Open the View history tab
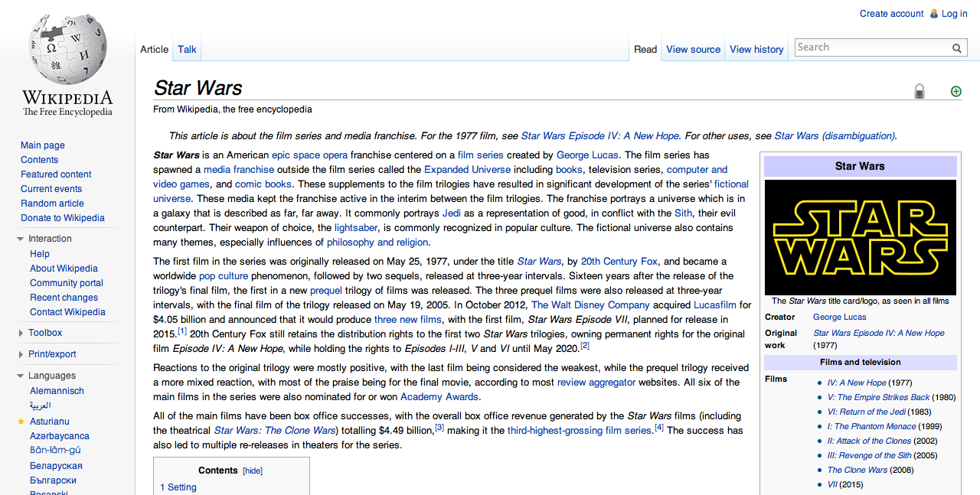Image resolution: width=980 pixels, height=495 pixels. coord(756,49)
